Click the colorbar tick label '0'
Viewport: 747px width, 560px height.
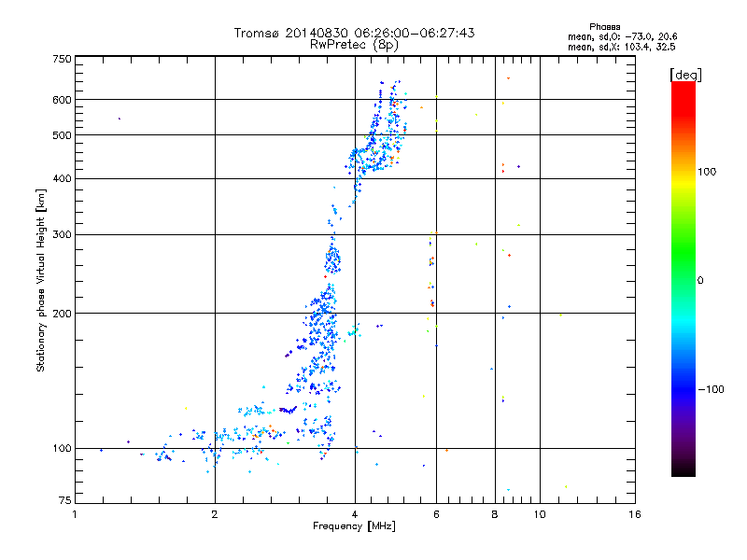700,281
